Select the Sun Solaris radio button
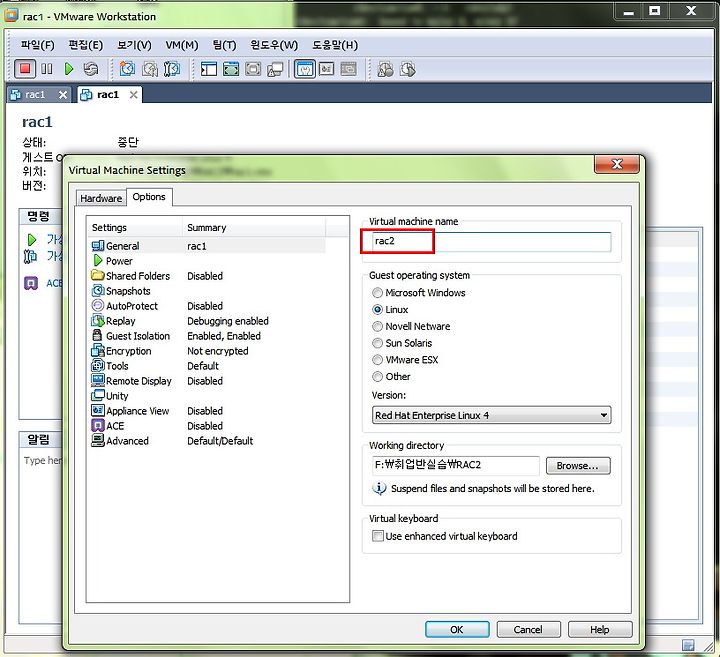720x657 pixels. coord(377,343)
